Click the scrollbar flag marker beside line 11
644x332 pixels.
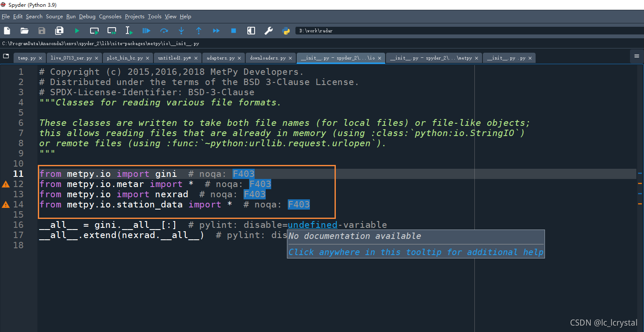(x=640, y=173)
